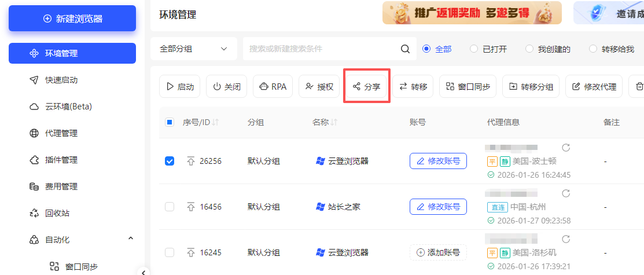Viewport: 644px width, 275px height.
Task: Focus the 搜索或新建搜索条件 search field
Action: (x=322, y=49)
